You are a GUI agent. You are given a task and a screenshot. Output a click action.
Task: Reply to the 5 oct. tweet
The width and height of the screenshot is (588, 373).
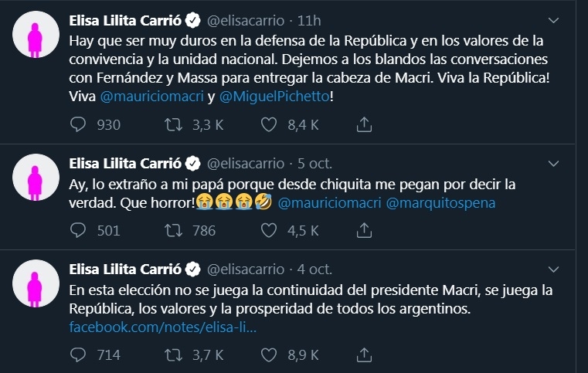[x=78, y=230]
